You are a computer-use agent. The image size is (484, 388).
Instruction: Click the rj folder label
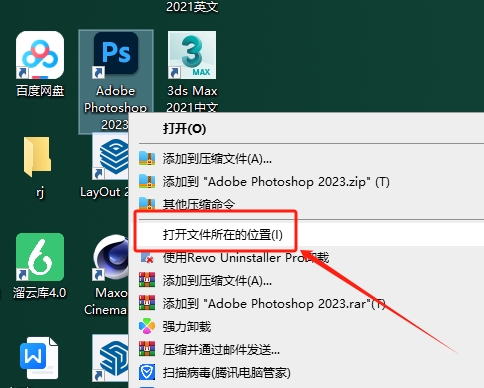(x=40, y=192)
